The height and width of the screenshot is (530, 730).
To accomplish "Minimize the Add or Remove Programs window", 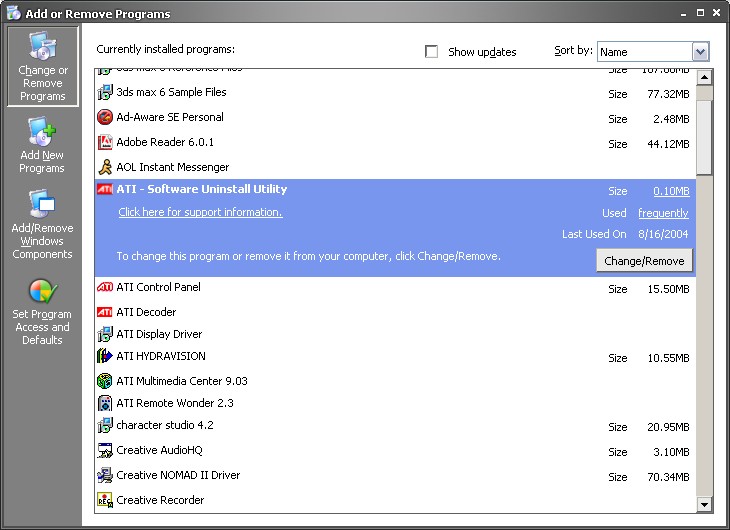I will coord(683,14).
